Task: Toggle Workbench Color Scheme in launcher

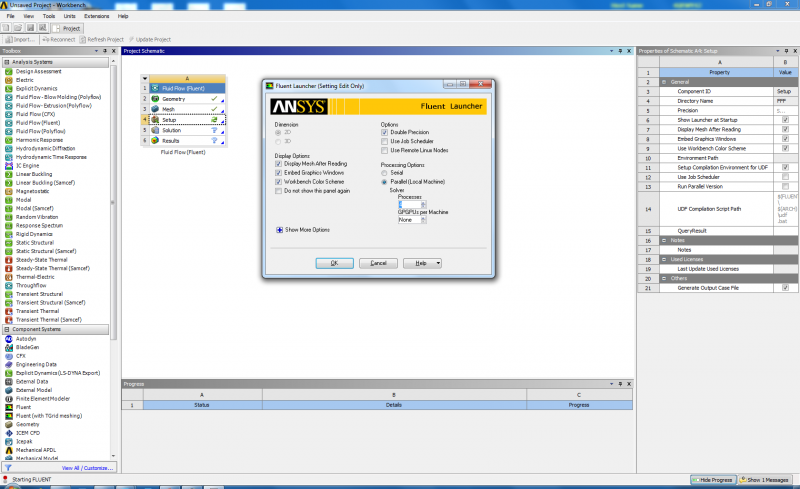Action: click(x=279, y=182)
